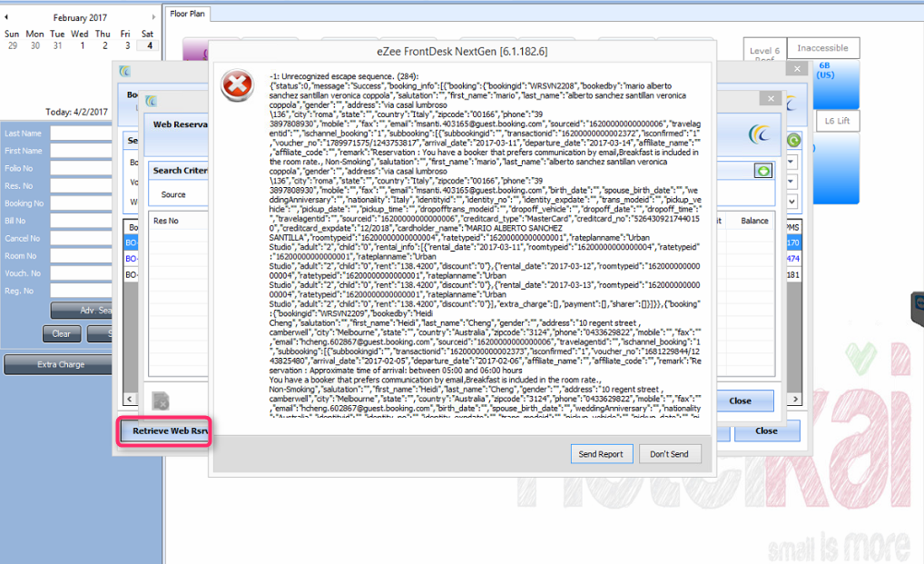Click the Cancel No input field

[x=82, y=238]
